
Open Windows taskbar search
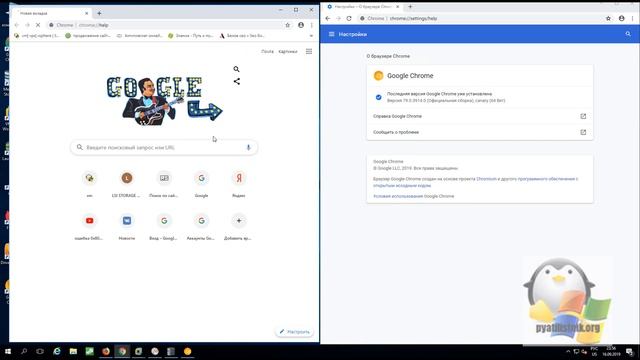click(x=24, y=351)
